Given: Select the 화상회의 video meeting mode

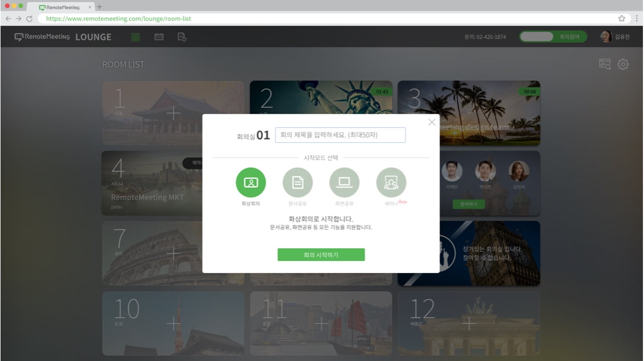Looking at the screenshot, I should coord(251,183).
